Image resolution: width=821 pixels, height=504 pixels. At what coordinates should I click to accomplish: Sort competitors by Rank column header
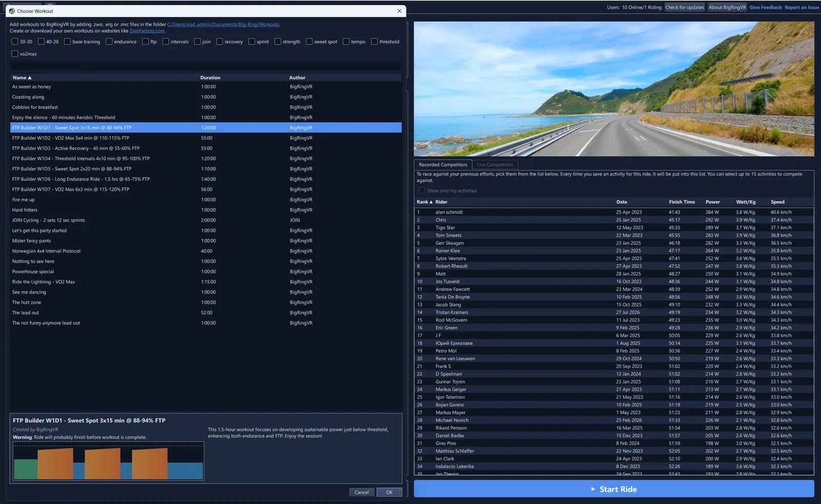(424, 202)
